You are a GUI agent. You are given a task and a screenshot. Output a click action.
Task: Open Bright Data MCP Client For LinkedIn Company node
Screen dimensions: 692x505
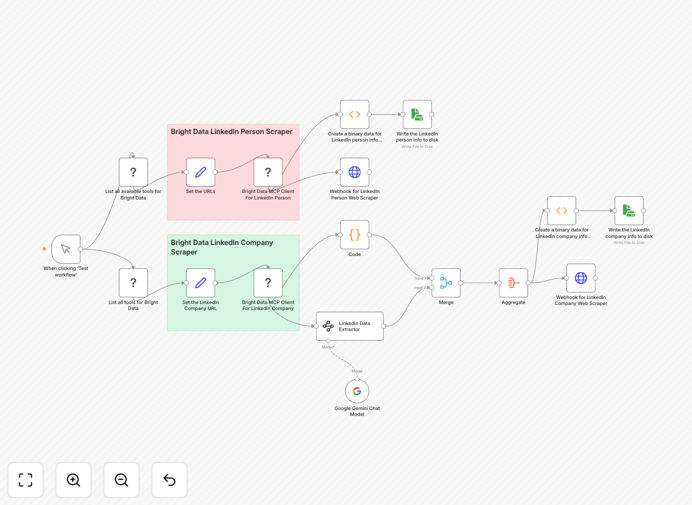(268, 283)
